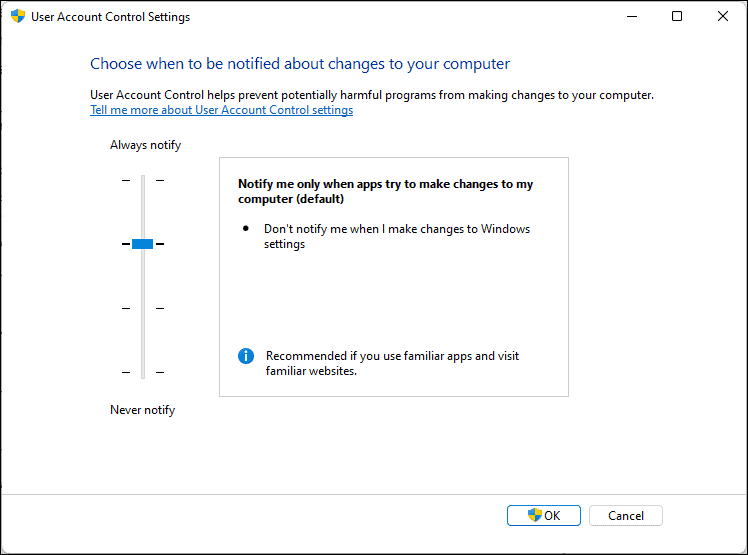748x555 pixels.
Task: Click the "Never notify" label
Action: click(142, 410)
